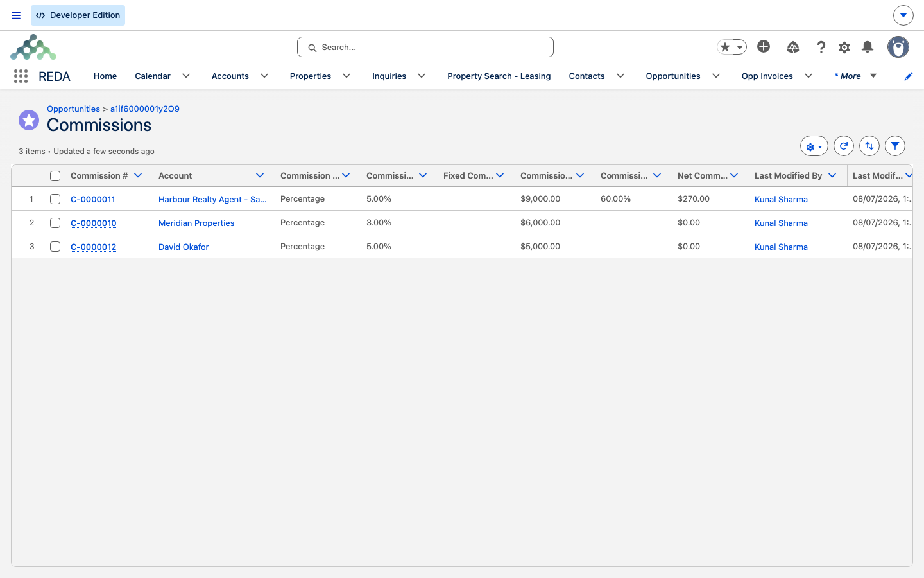Go to the Home tab

(x=105, y=76)
